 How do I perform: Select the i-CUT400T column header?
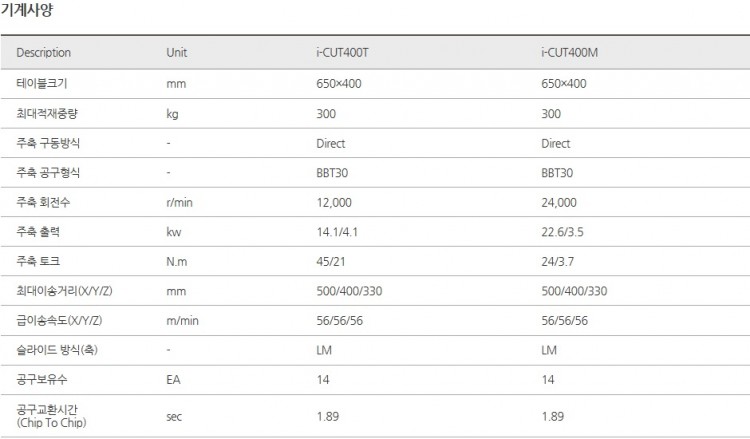[344, 53]
